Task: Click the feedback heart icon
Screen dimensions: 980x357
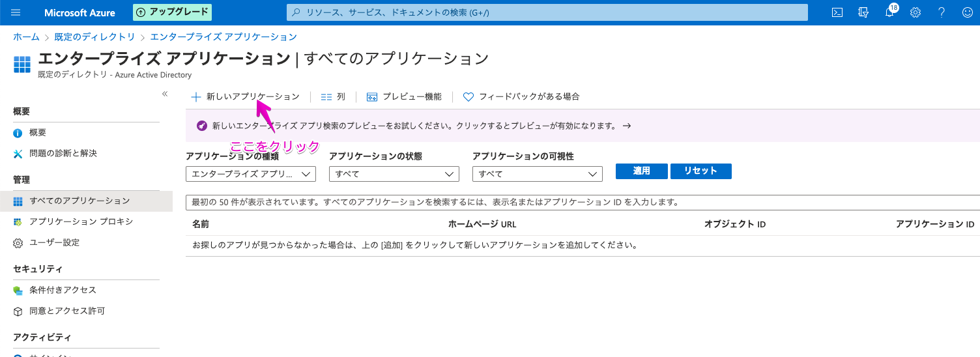Action: point(468,97)
